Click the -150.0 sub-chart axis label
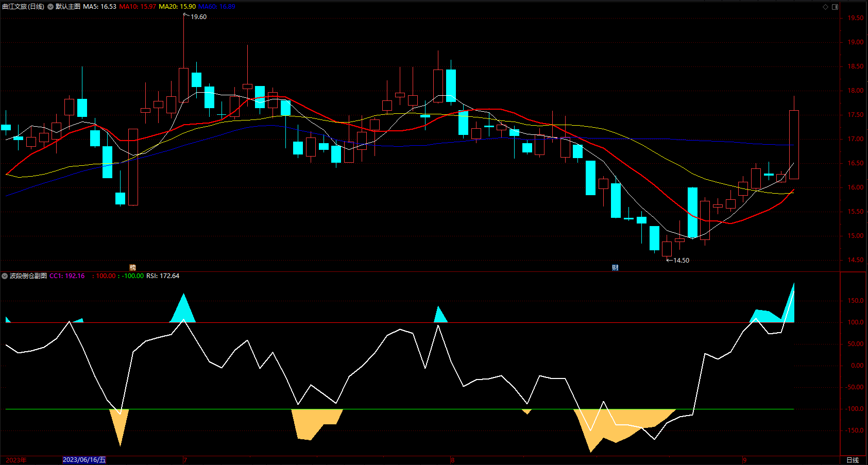868x465 pixels. pyautogui.click(x=856, y=430)
